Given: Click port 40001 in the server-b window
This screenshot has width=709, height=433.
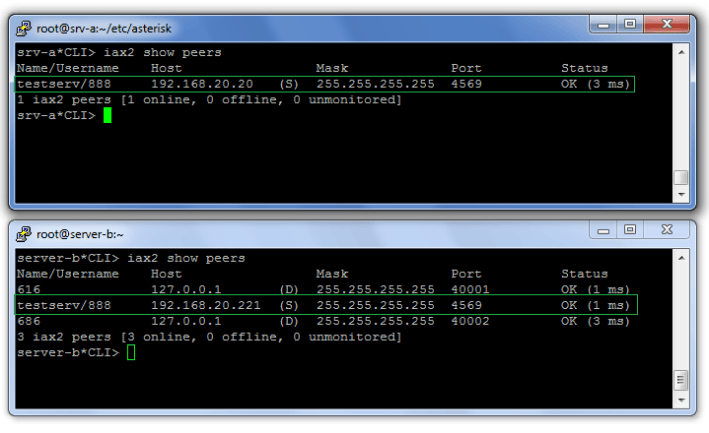Looking at the screenshot, I should click(x=470, y=290).
